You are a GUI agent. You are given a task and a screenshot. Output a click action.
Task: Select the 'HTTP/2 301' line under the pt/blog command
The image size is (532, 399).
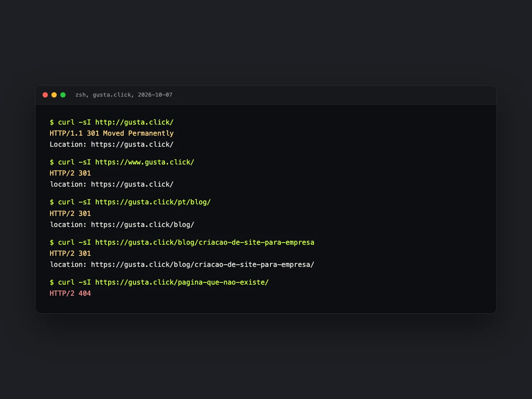coord(70,213)
